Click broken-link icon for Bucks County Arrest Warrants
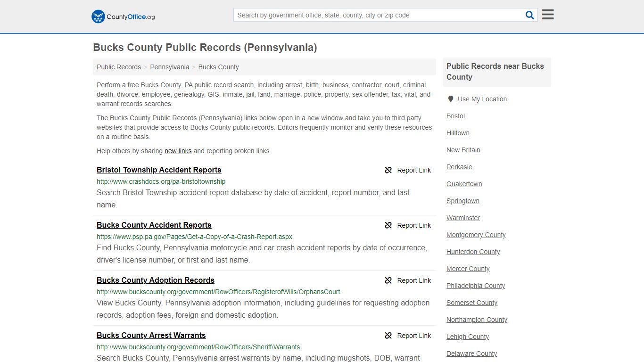644x362 pixels. click(x=388, y=336)
